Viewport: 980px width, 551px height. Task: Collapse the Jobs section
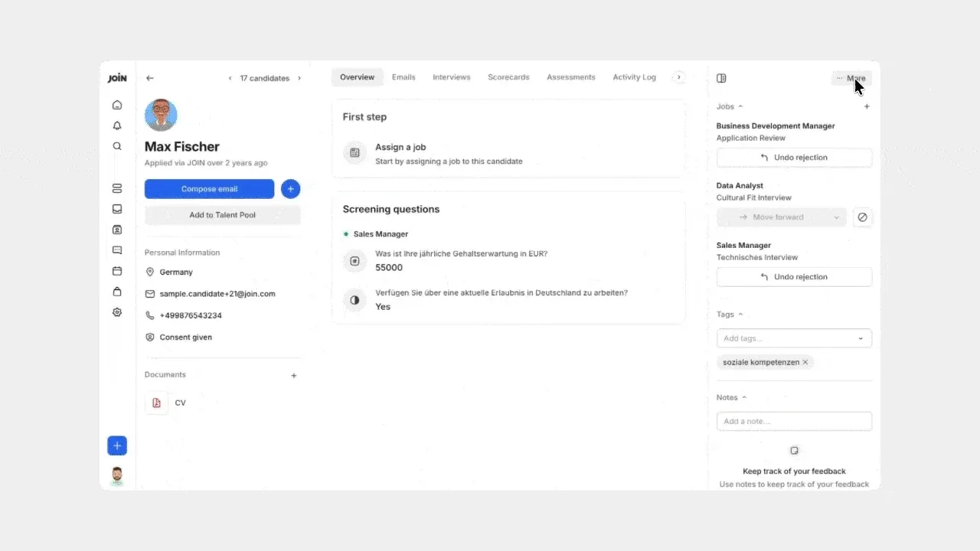point(730,107)
